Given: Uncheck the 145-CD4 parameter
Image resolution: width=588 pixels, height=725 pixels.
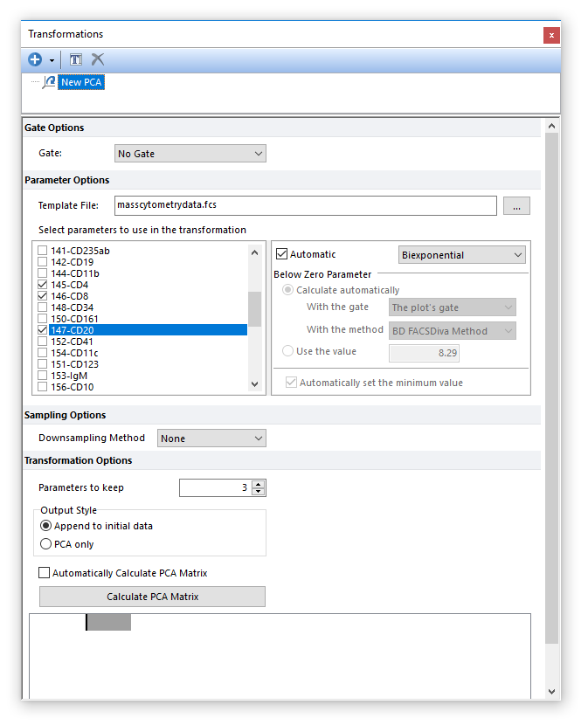Looking at the screenshot, I should pos(43,285).
